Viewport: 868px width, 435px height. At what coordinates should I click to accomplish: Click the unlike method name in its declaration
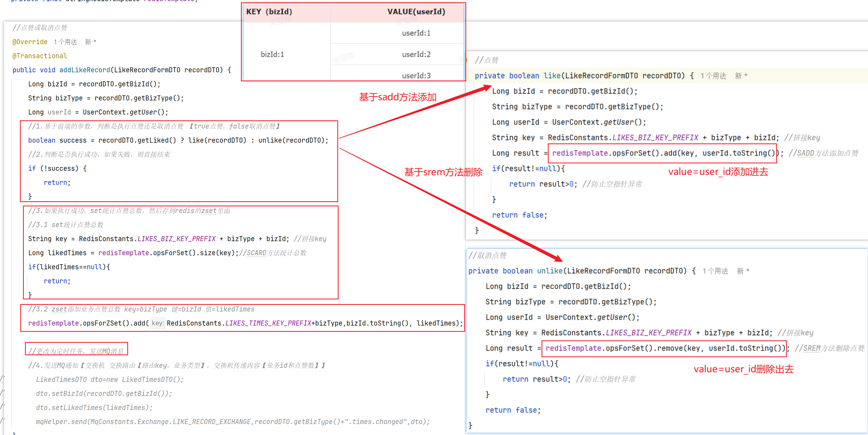549,271
